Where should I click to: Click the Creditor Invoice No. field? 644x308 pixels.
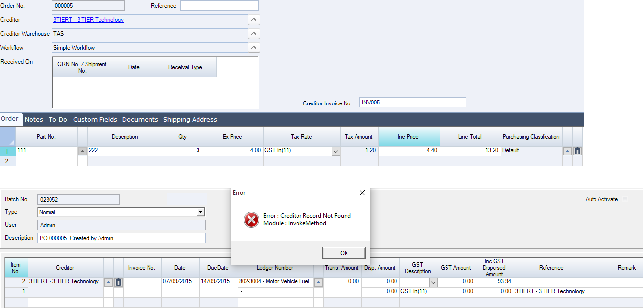[412, 103]
